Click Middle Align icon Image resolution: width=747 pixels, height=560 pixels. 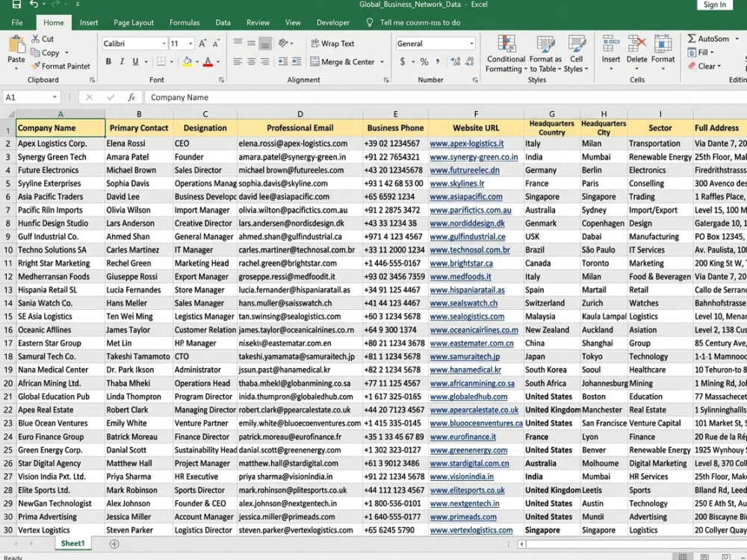point(251,43)
